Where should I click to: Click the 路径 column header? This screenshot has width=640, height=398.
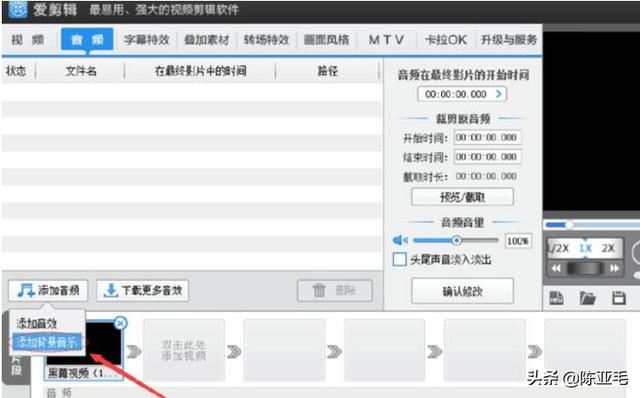(328, 71)
